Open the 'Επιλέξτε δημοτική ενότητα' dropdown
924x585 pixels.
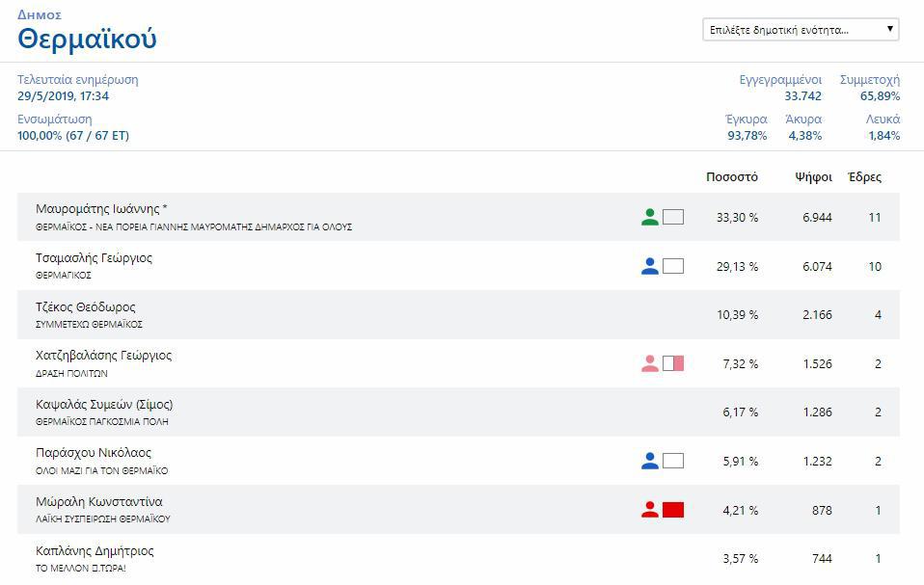(x=801, y=30)
